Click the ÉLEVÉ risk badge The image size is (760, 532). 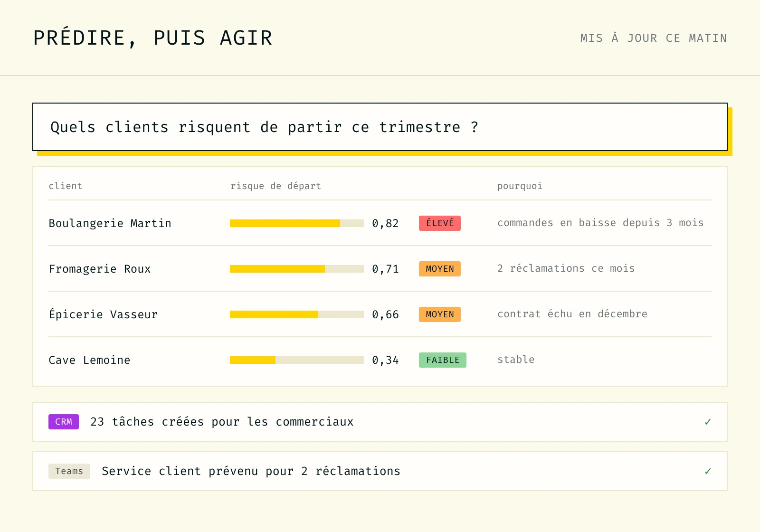tap(440, 223)
